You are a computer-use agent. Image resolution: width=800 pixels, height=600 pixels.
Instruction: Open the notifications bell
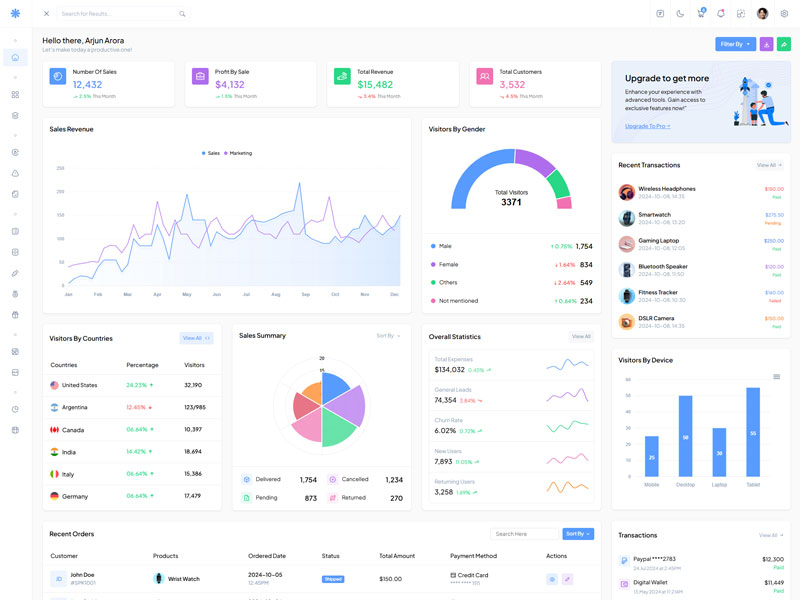pyautogui.click(x=721, y=14)
